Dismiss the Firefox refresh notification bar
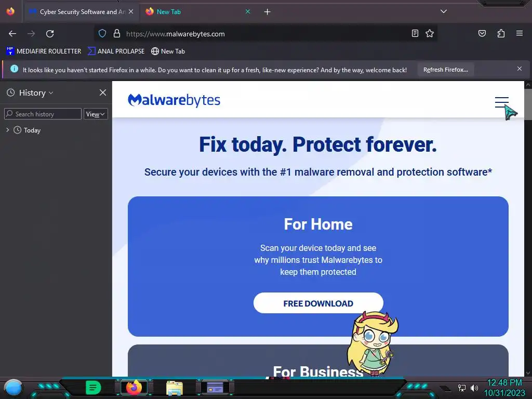 (x=519, y=69)
